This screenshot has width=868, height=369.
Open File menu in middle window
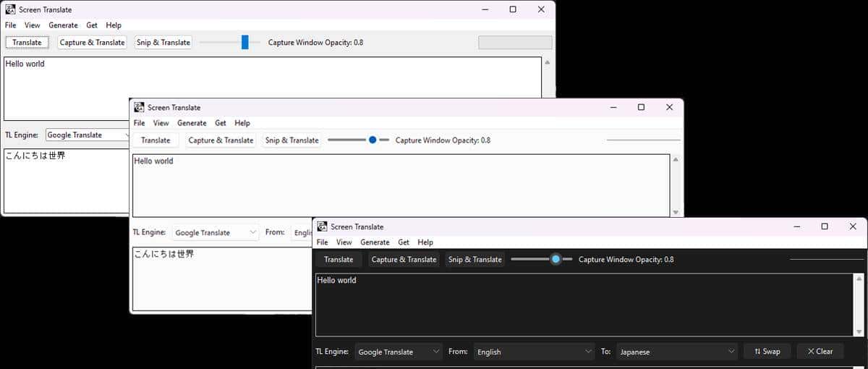click(139, 123)
